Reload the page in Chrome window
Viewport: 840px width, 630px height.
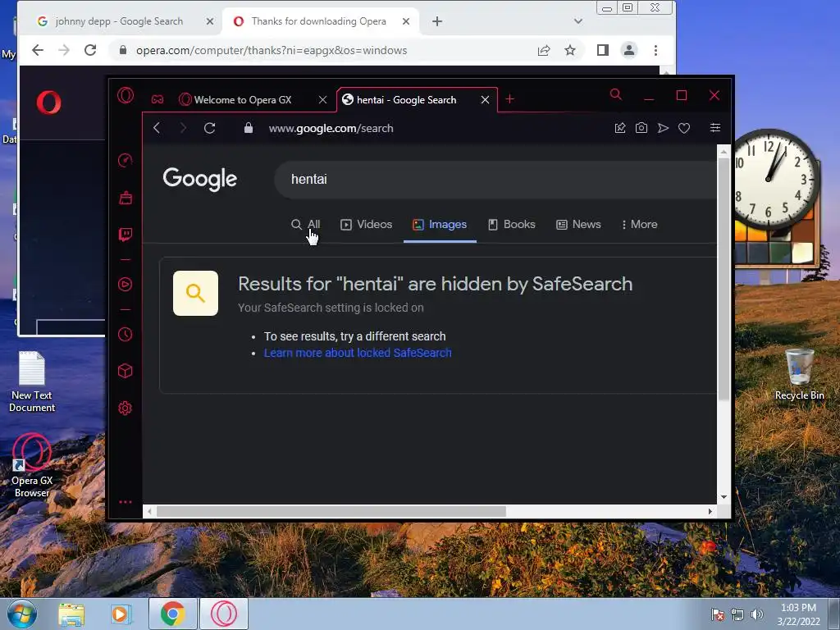click(x=90, y=50)
